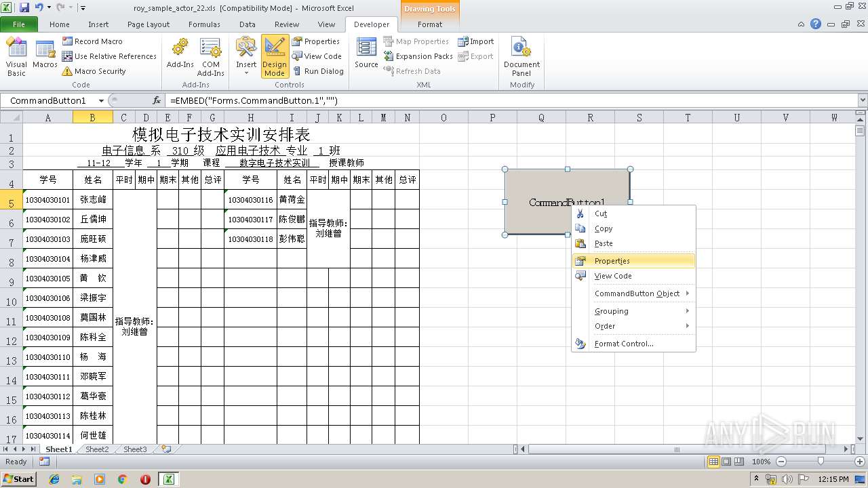Switch to the Home tab
This screenshot has width=868, height=488.
click(60, 24)
